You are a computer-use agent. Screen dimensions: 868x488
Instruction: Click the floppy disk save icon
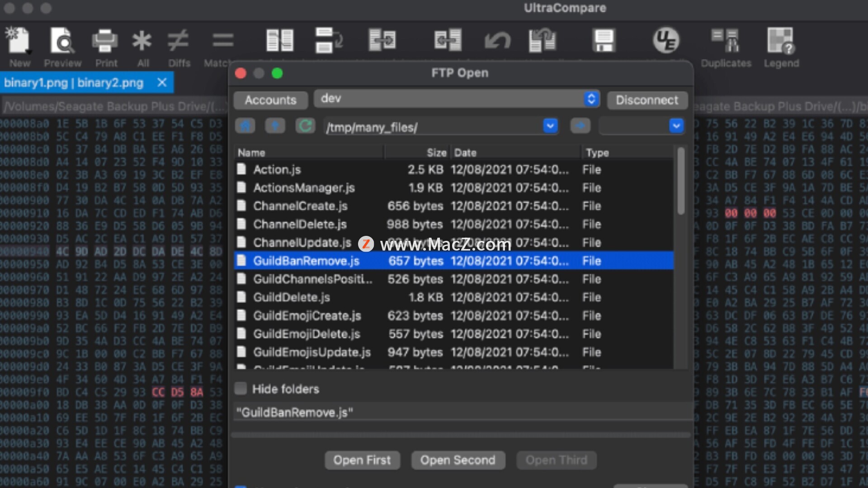point(604,41)
